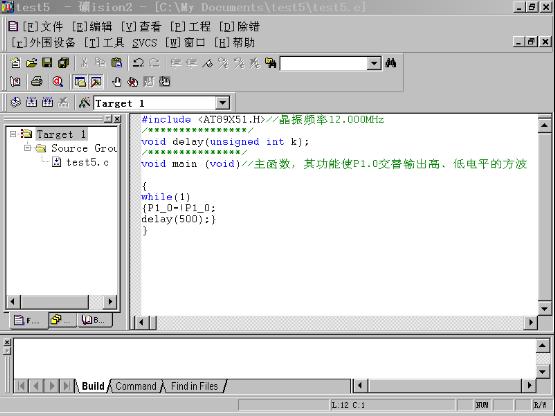The height and width of the screenshot is (416, 555).
Task: Collapse the Target 1 tree node
Action: pyautogui.click(x=13, y=134)
